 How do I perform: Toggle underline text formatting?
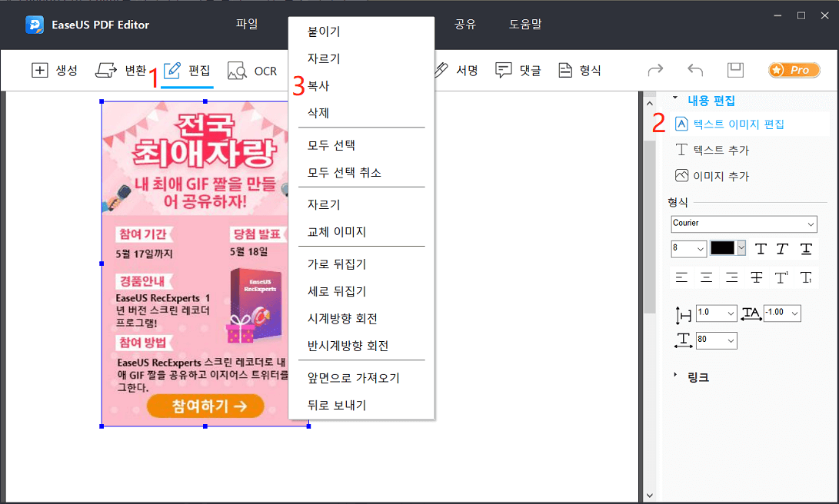[807, 248]
